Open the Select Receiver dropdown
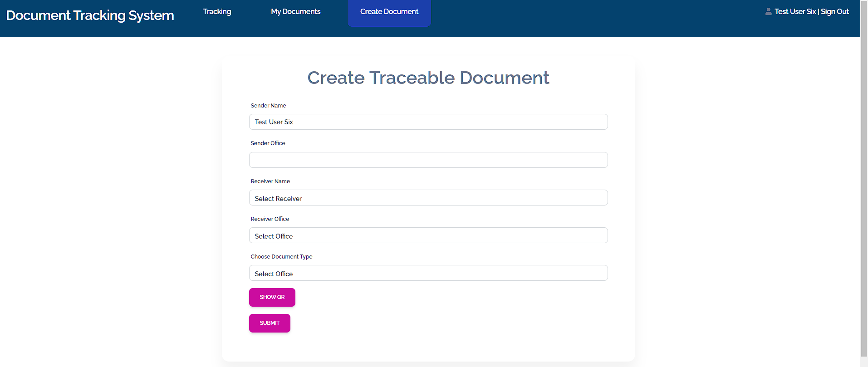This screenshot has height=367, width=868. [x=428, y=198]
